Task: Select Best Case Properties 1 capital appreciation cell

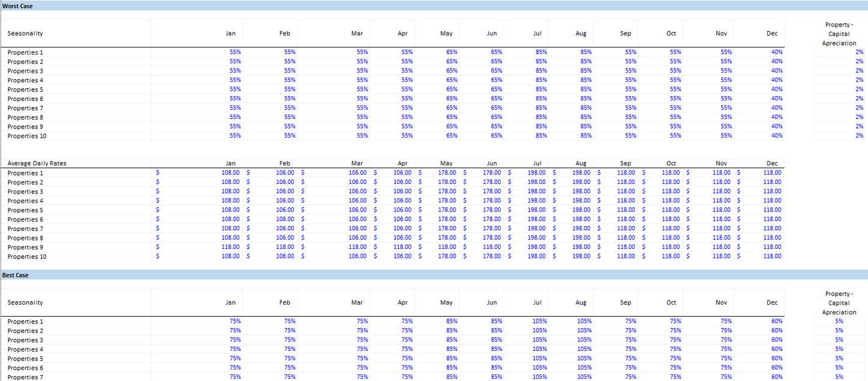Action: (x=839, y=322)
